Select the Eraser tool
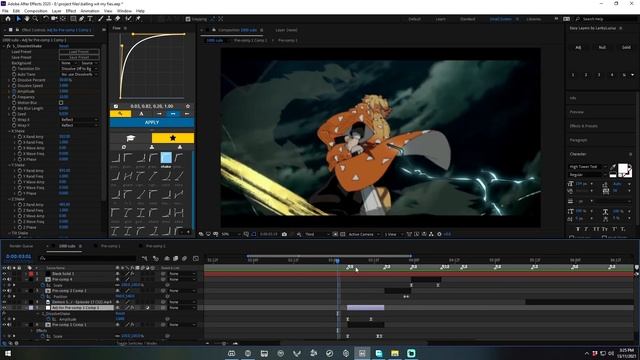Viewport: 640px width, 360px height. tap(118, 19)
